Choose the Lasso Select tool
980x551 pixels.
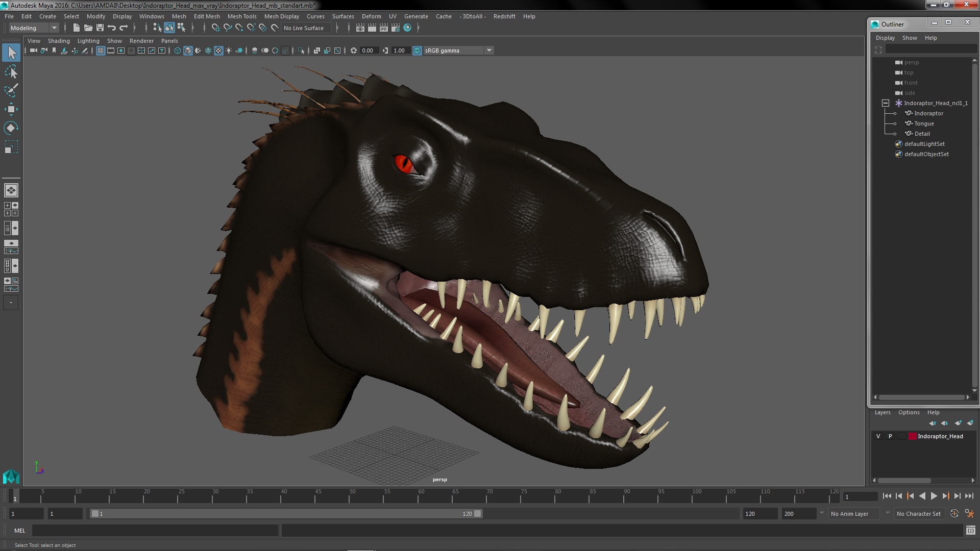[11, 71]
